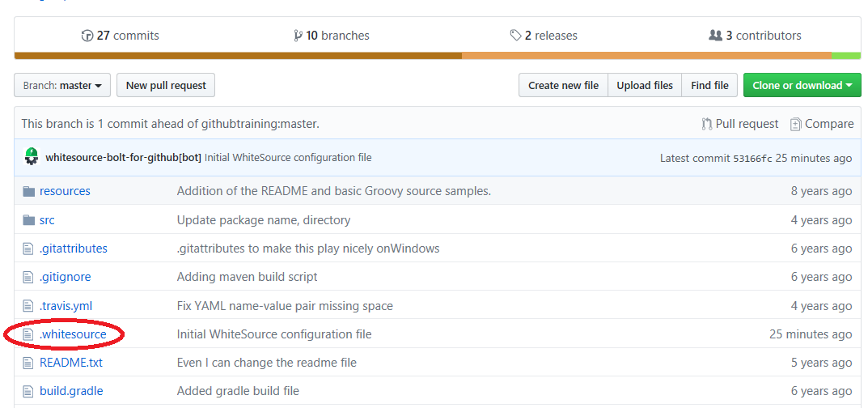Click the .gitignore file icon
Screen dimensions: 868x408
click(x=28, y=278)
